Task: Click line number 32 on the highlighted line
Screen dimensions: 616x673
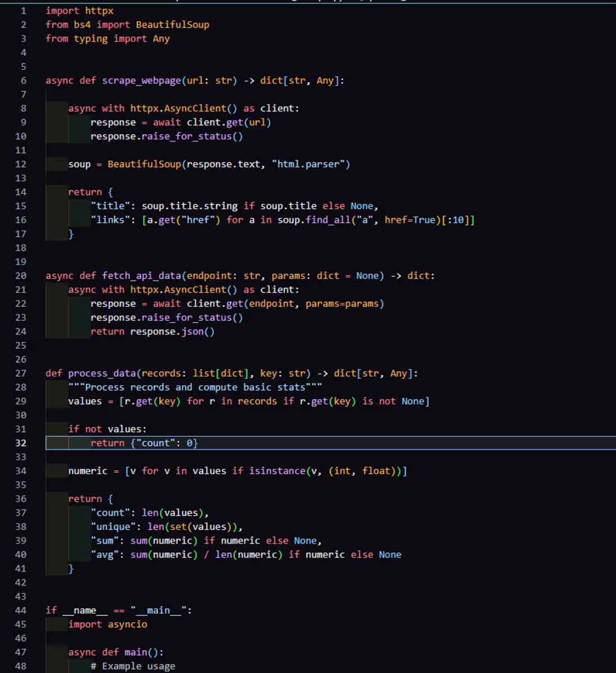Action: (x=21, y=443)
